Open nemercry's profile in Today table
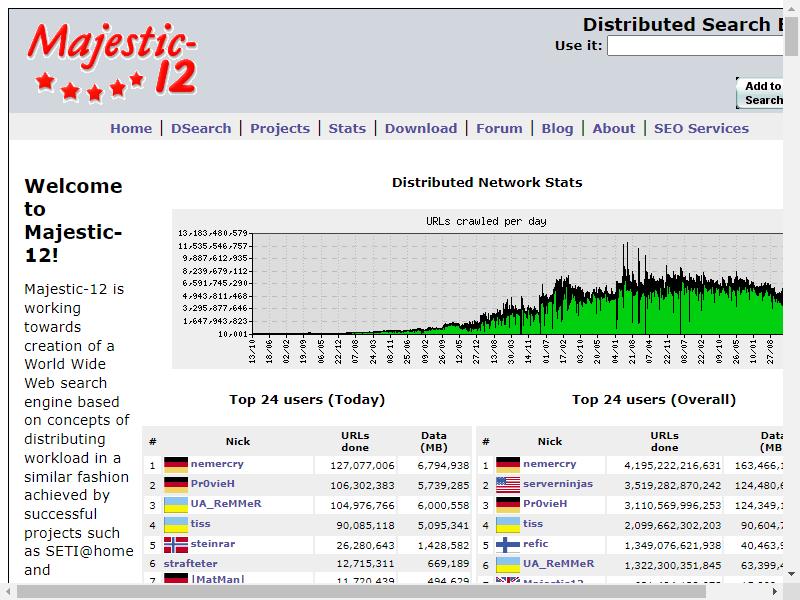 pyautogui.click(x=217, y=464)
